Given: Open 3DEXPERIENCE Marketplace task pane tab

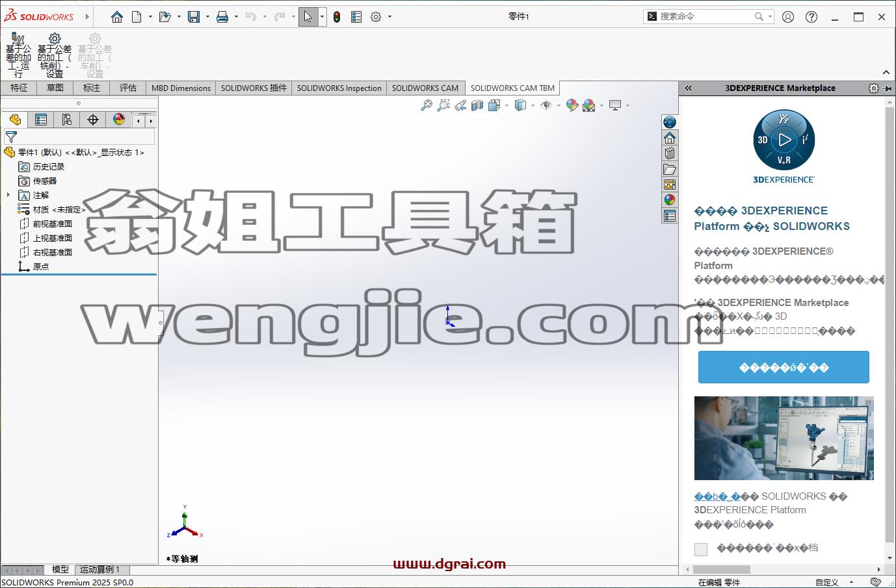Looking at the screenshot, I should [670, 122].
